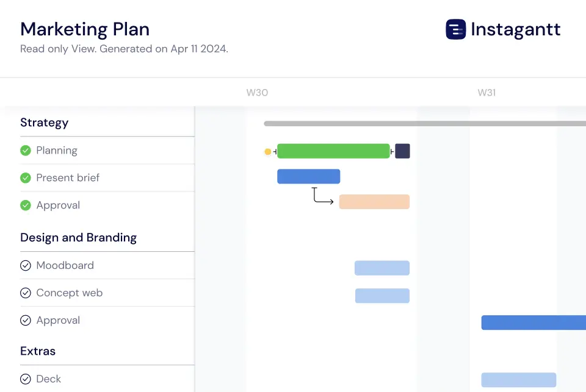The height and width of the screenshot is (392, 586).
Task: Click the Instagantt logo icon
Action: 454,29
